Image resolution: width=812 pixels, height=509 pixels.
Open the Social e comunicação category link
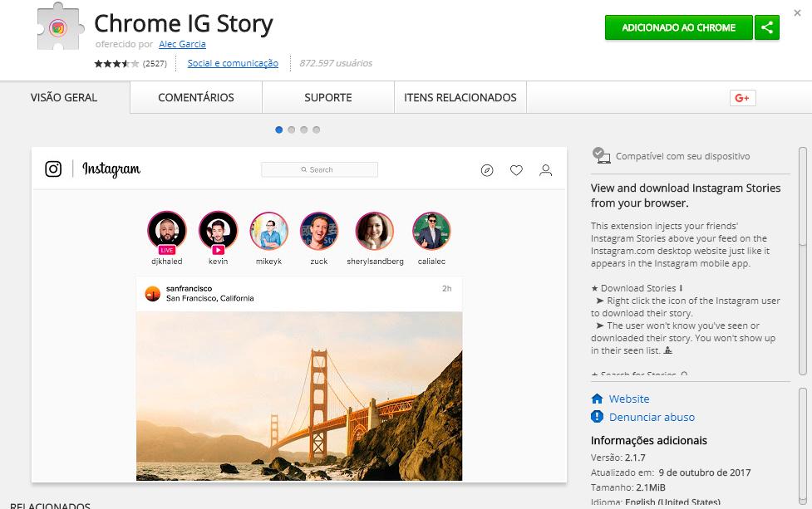point(233,63)
